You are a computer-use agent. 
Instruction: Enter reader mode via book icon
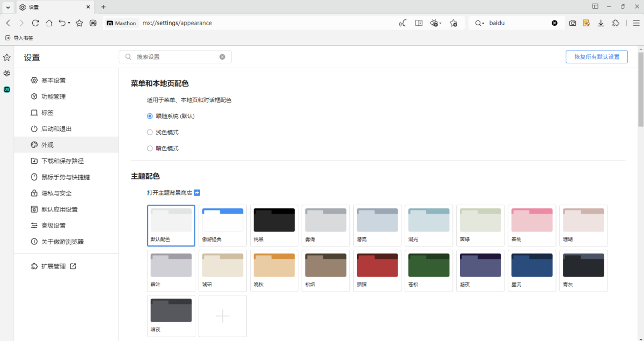(419, 23)
